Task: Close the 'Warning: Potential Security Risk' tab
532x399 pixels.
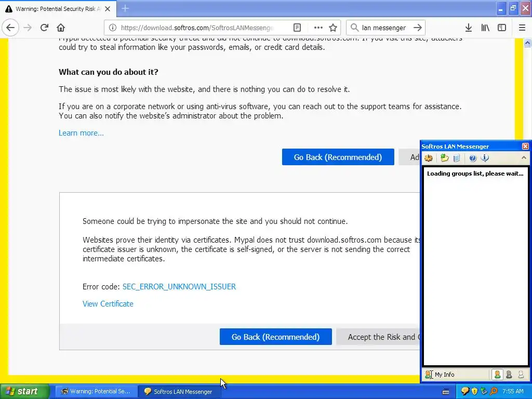Action: 108,9
